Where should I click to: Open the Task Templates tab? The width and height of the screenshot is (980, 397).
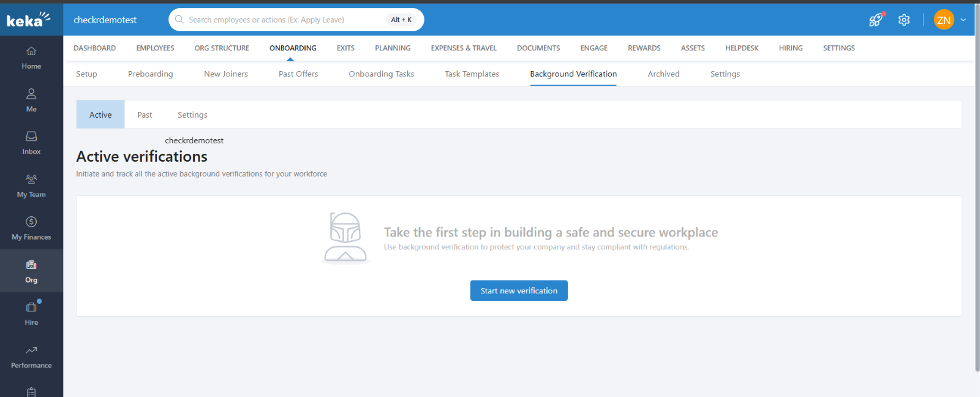click(x=472, y=74)
